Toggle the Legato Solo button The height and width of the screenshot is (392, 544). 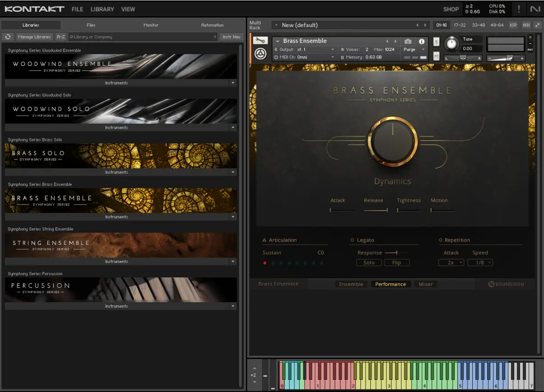[369, 262]
